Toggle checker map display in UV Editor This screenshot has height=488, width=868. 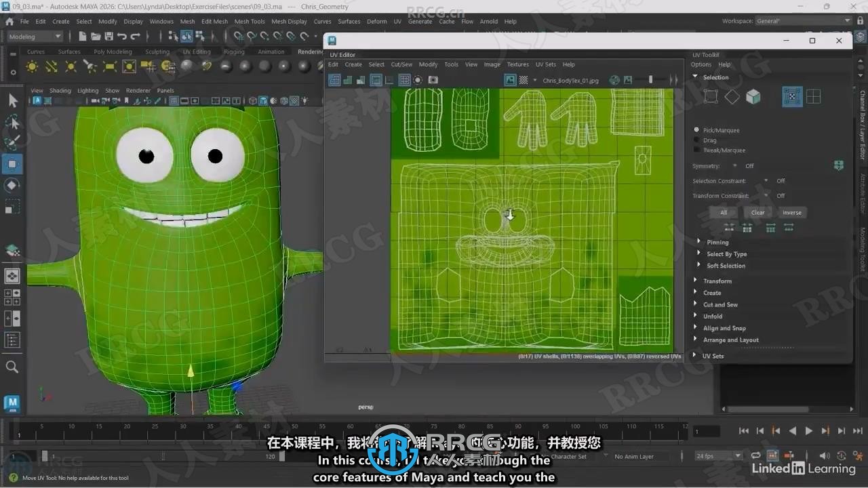pyautogui.click(x=524, y=80)
